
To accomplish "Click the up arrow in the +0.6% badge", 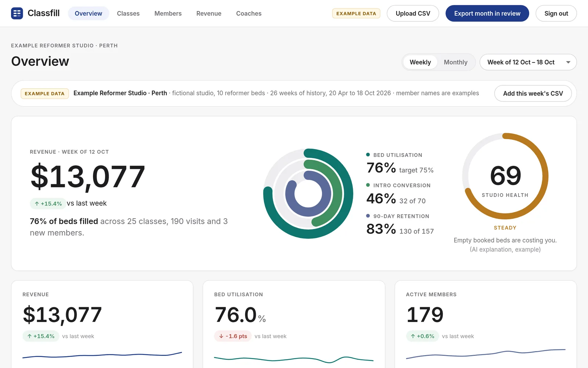I will click(x=413, y=336).
